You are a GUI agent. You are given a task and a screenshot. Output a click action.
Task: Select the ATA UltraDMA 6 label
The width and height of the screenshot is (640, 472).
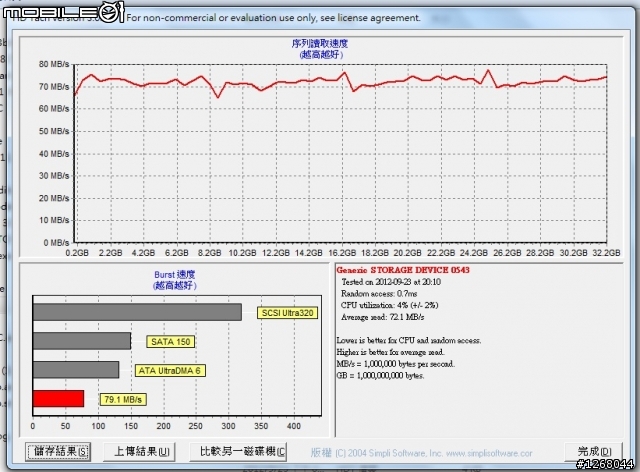point(170,371)
